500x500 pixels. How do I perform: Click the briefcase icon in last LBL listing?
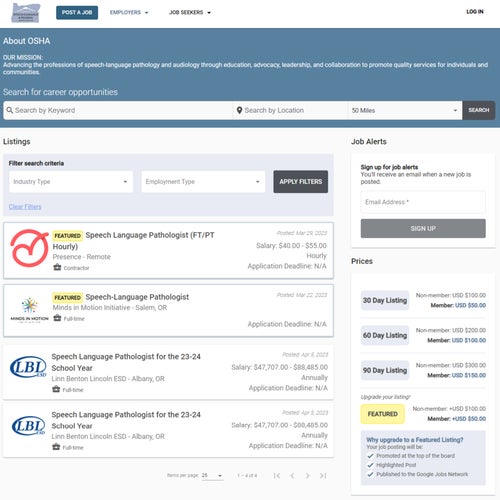(x=56, y=447)
